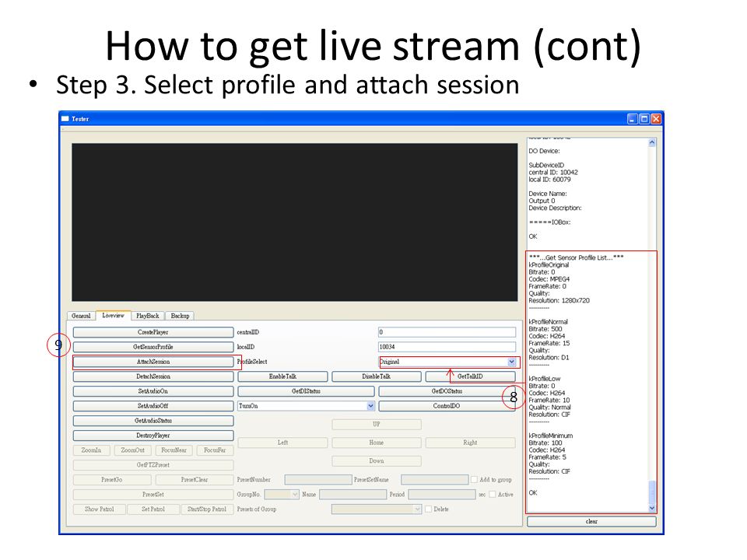Image resolution: width=747 pixels, height=560 pixels.
Task: Click the SetAudioOff button
Action: pyautogui.click(x=153, y=406)
